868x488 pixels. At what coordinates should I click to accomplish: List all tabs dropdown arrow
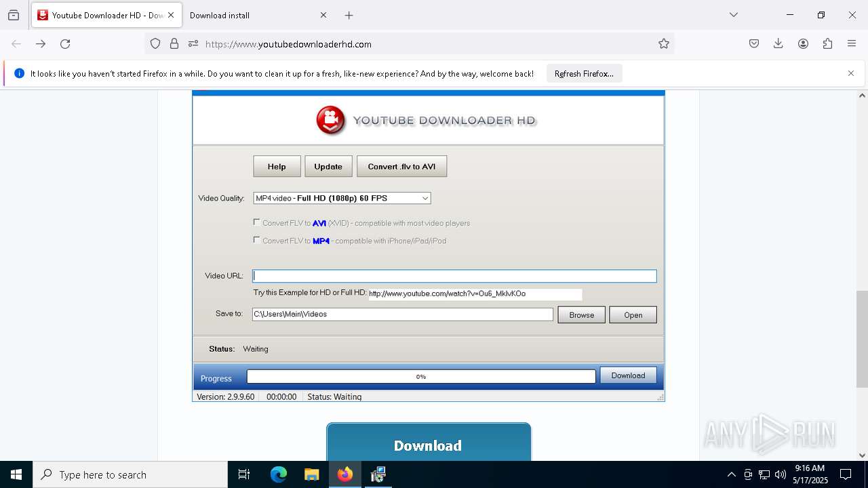[733, 15]
